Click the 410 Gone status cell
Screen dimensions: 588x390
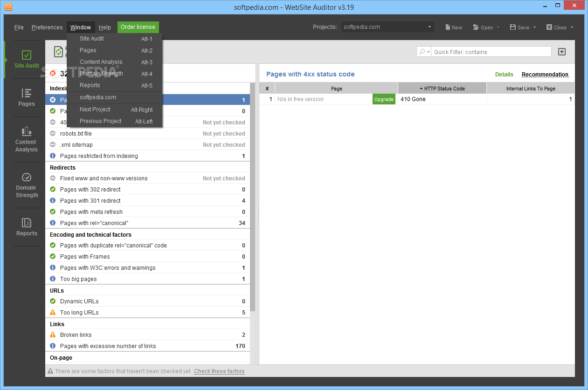pyautogui.click(x=442, y=99)
